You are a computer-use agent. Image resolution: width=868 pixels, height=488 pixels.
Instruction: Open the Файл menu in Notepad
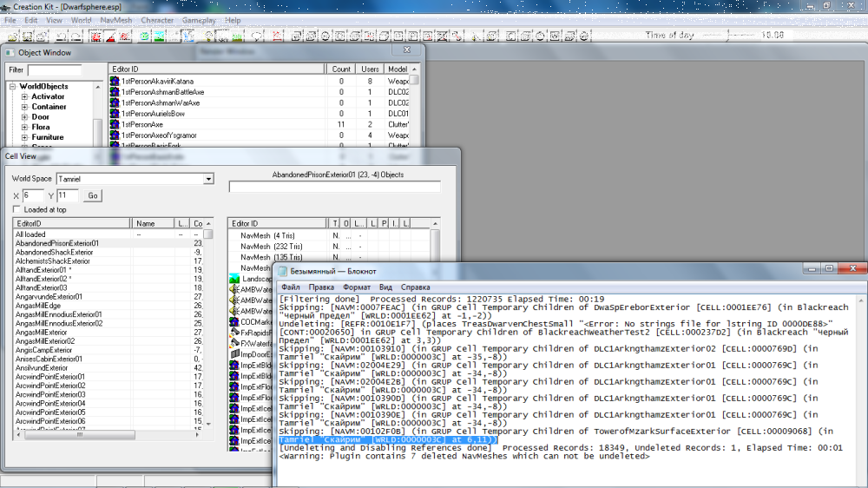(291, 287)
